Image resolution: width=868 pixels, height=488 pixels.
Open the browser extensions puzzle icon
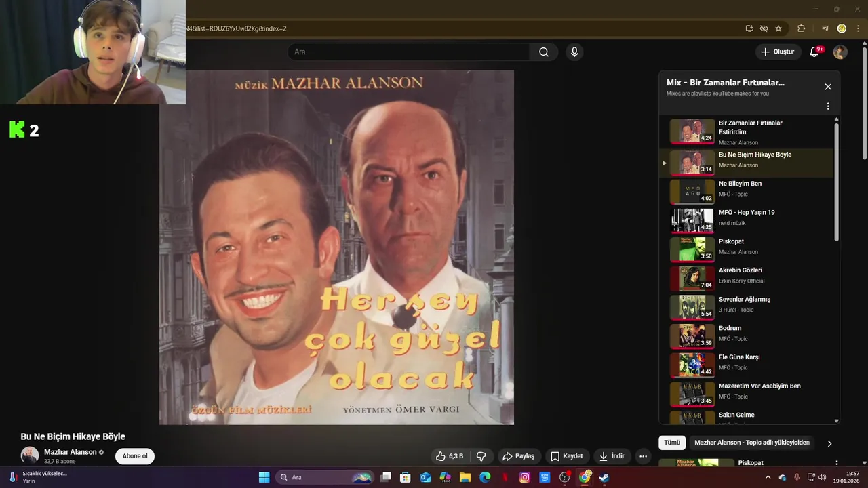(801, 28)
